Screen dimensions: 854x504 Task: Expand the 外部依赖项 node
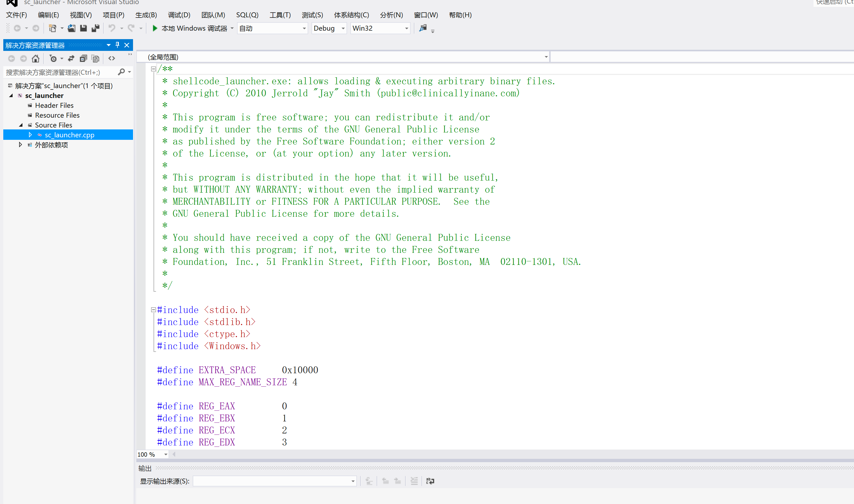click(x=20, y=145)
